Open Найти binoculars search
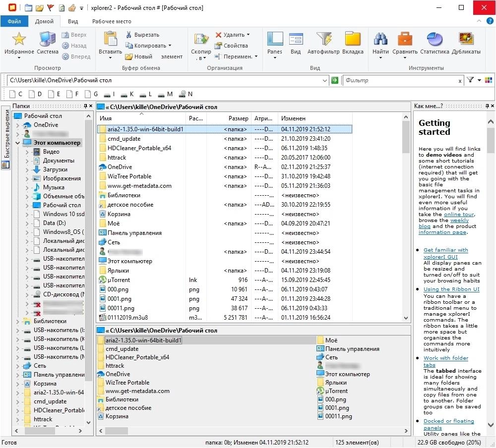Image resolution: width=496 pixels, height=448 pixels. pyautogui.click(x=380, y=39)
